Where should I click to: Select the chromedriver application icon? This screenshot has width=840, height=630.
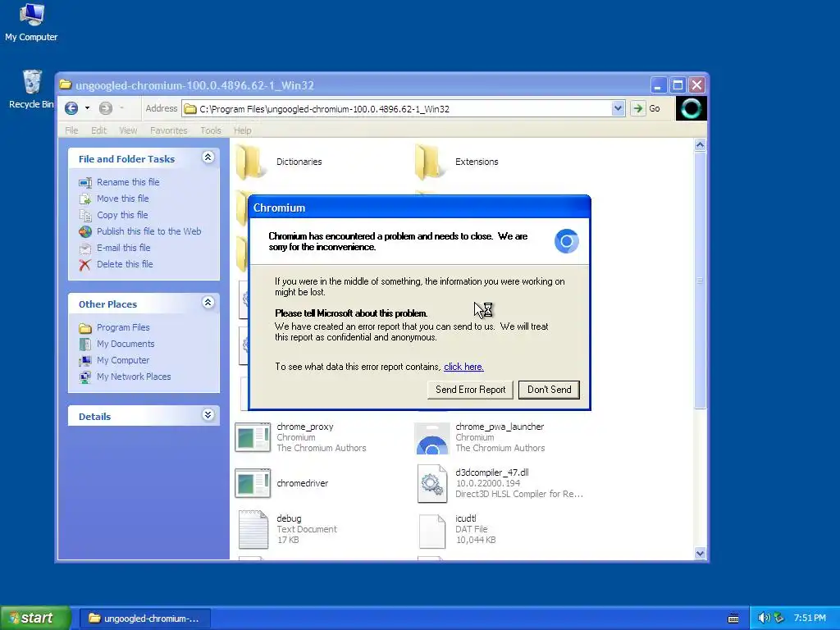click(253, 483)
